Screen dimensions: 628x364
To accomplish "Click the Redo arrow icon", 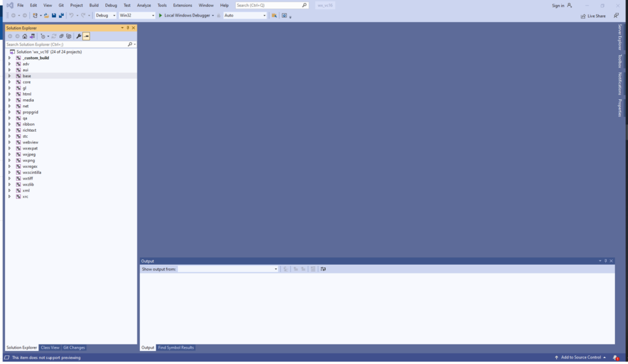I will 83,15.
